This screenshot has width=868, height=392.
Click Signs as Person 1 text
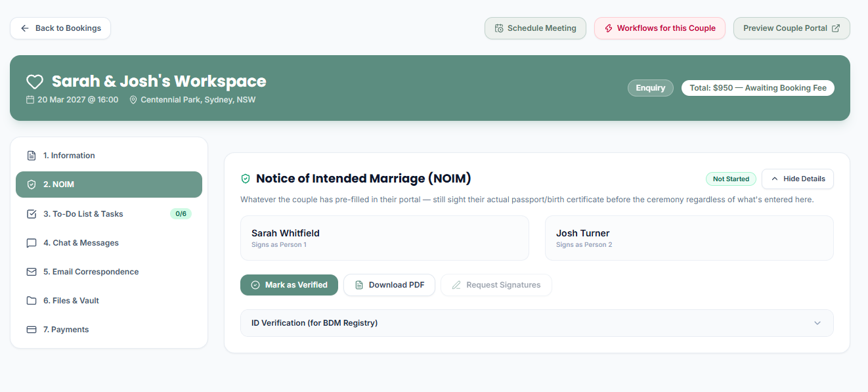tap(279, 245)
